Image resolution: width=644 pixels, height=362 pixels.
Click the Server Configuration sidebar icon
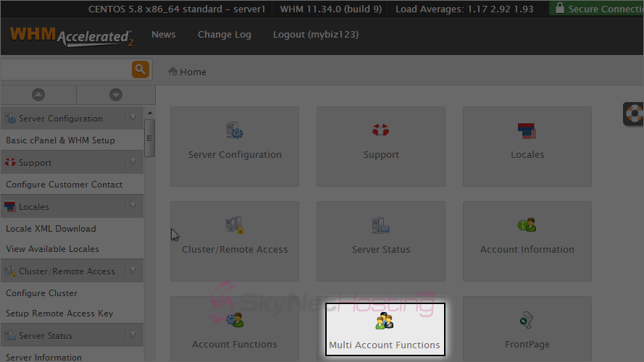tap(10, 118)
